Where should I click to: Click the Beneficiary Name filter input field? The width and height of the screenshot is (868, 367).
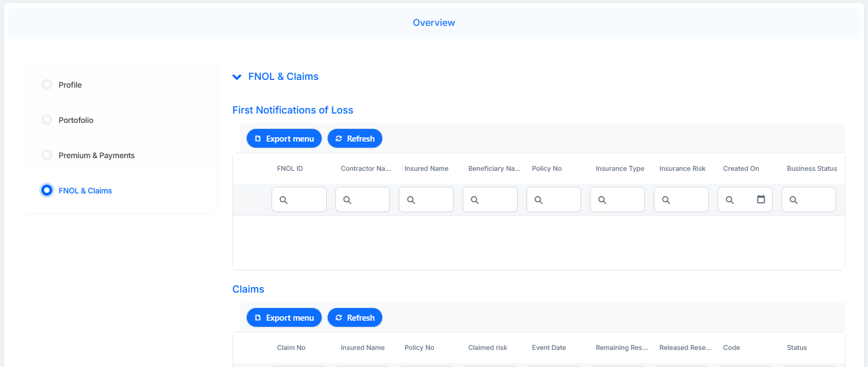coord(490,199)
